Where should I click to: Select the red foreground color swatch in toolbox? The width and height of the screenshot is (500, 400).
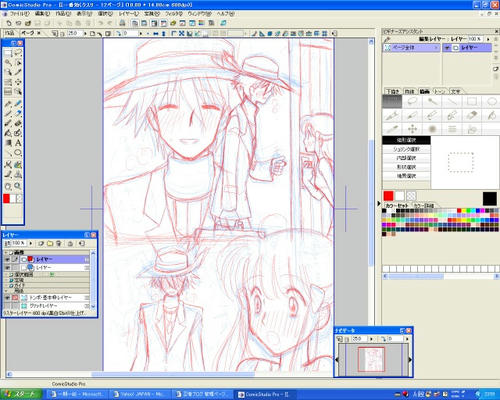(6, 199)
